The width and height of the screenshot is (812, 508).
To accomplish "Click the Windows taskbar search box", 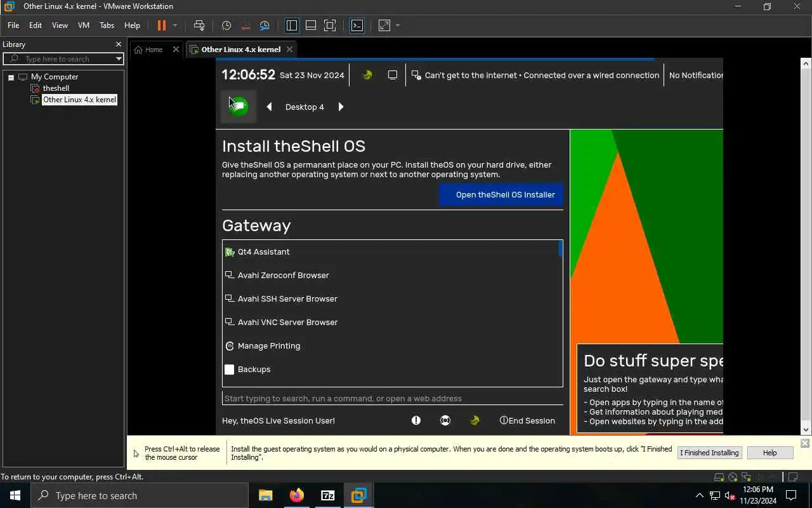I will 140,495.
